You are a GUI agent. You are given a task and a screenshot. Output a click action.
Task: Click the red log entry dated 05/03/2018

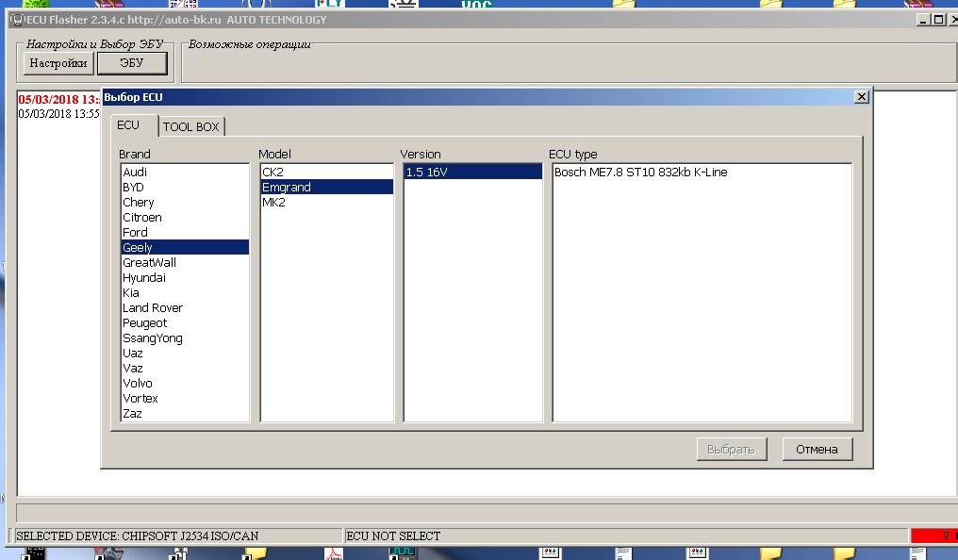tap(58, 100)
